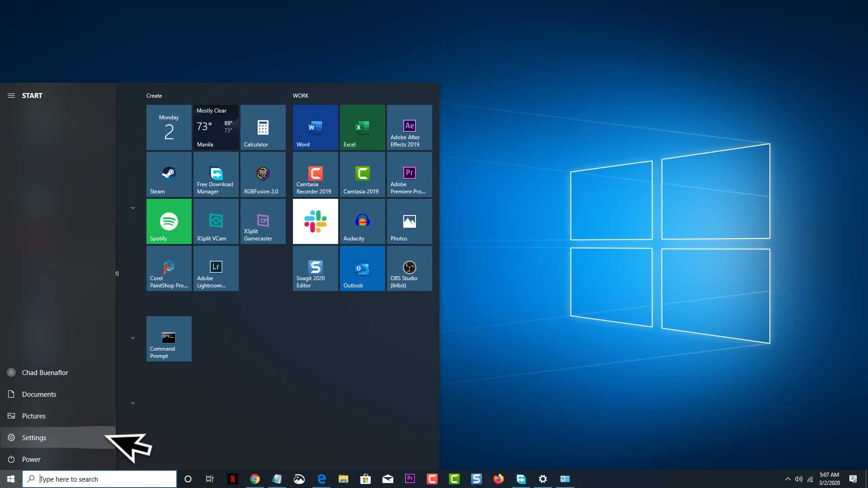The image size is (868, 488).
Task: Open the Slack tile
Action: click(315, 221)
